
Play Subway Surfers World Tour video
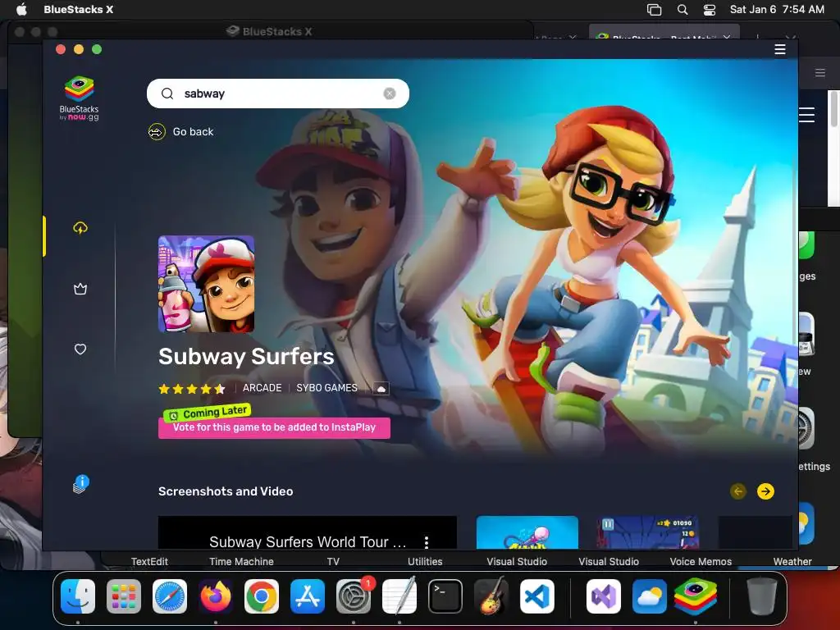click(308, 532)
